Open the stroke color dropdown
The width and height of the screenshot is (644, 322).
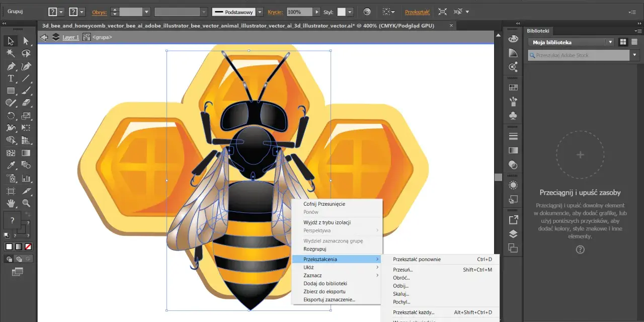[x=81, y=12]
